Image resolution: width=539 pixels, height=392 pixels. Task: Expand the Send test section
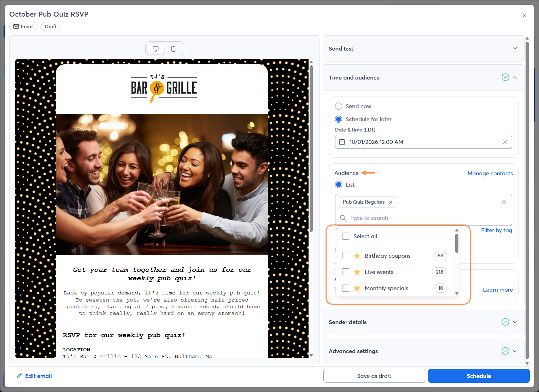coord(515,48)
